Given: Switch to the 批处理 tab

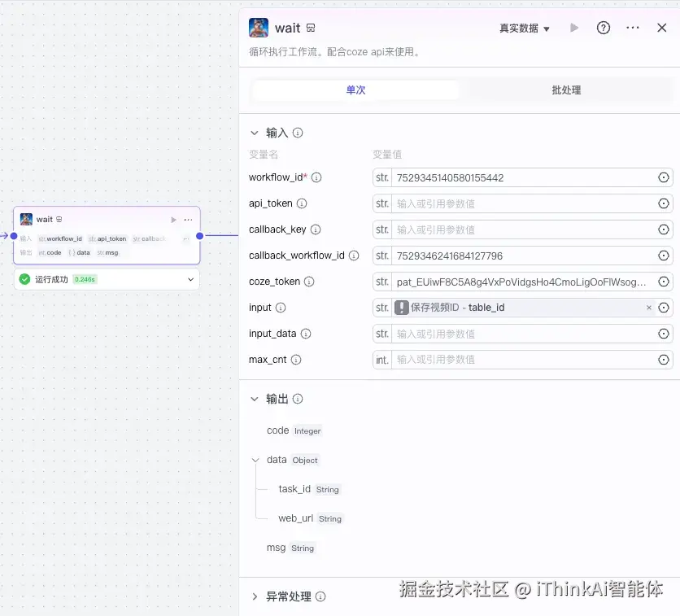Looking at the screenshot, I should 565,90.
